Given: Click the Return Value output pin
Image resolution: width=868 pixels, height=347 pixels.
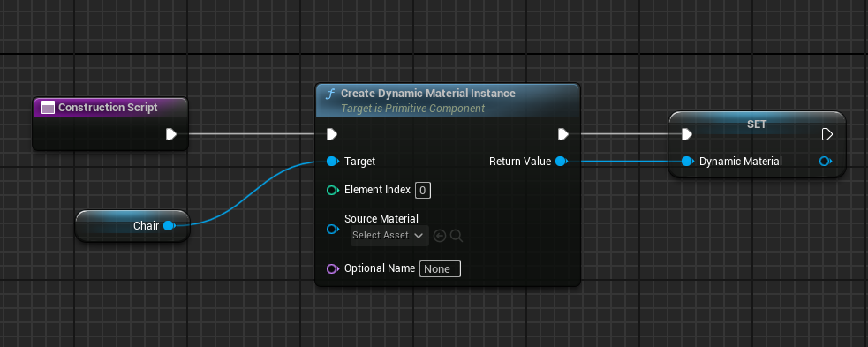Looking at the screenshot, I should coord(562,161).
